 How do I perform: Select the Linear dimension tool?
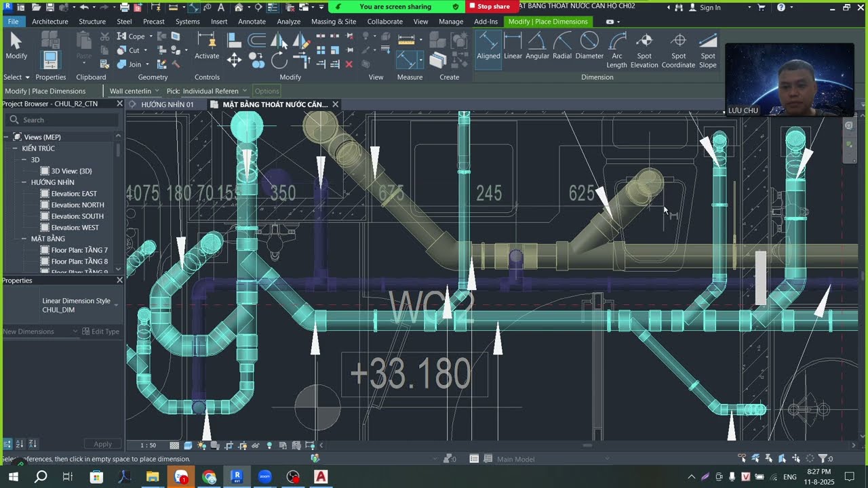pos(513,47)
